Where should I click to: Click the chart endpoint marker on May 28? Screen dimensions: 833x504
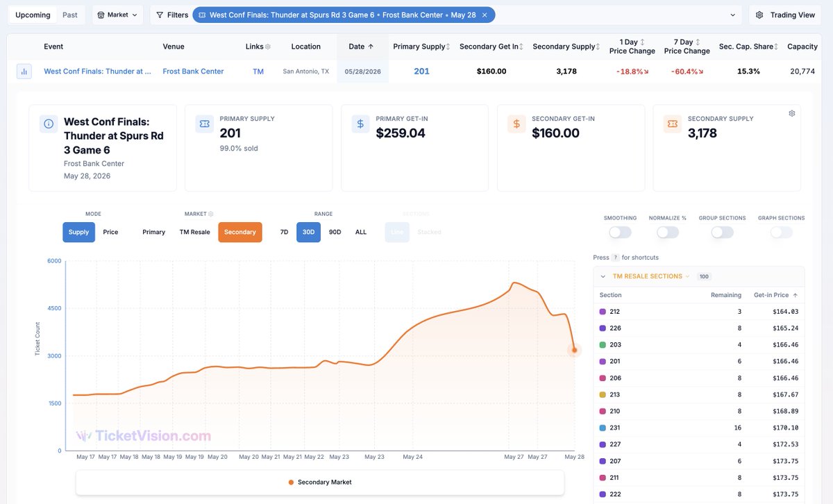click(575, 350)
